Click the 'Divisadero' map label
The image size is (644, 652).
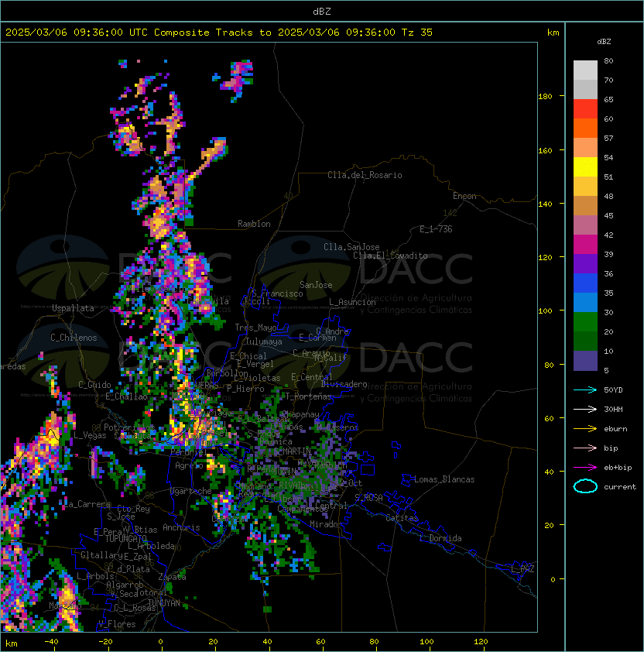tap(344, 384)
